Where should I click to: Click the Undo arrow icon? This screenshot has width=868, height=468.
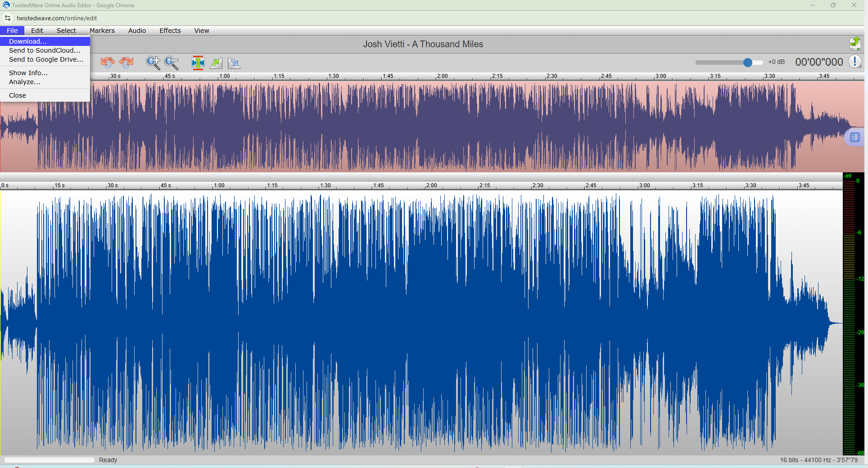tap(108, 63)
